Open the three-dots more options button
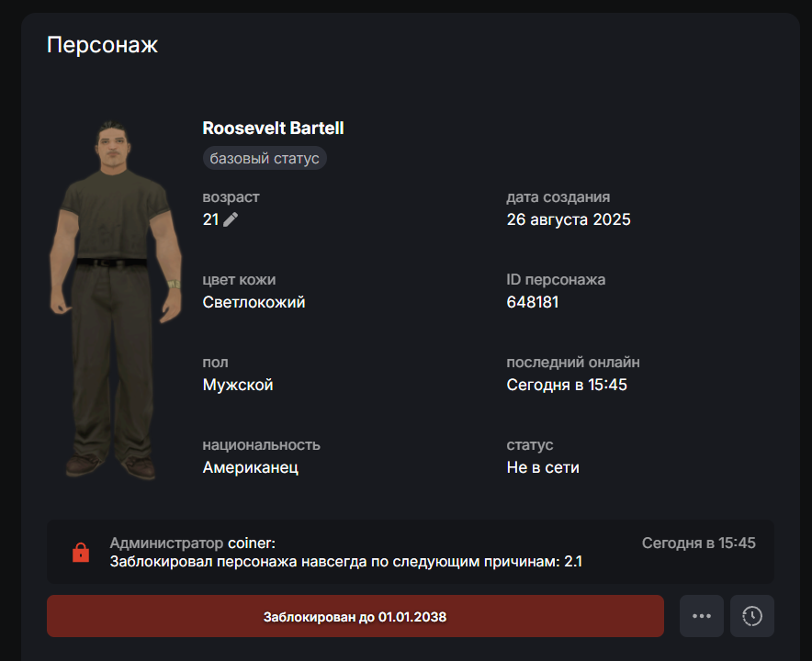 click(701, 616)
